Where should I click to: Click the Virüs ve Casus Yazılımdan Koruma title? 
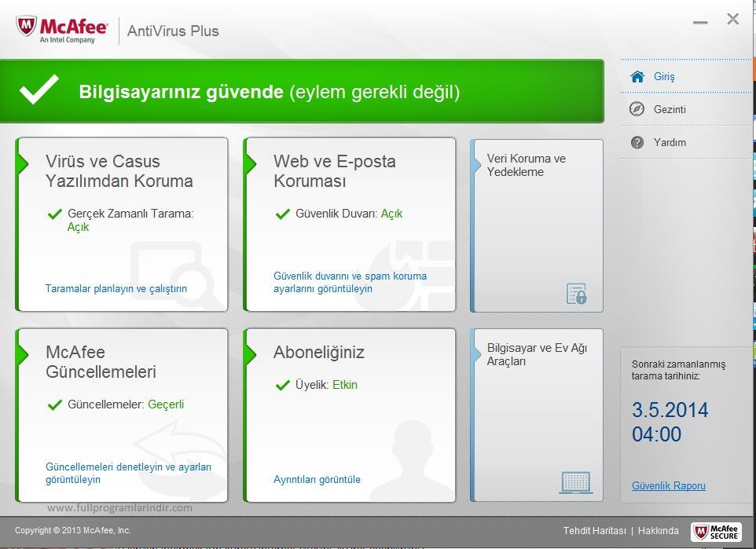[119, 171]
